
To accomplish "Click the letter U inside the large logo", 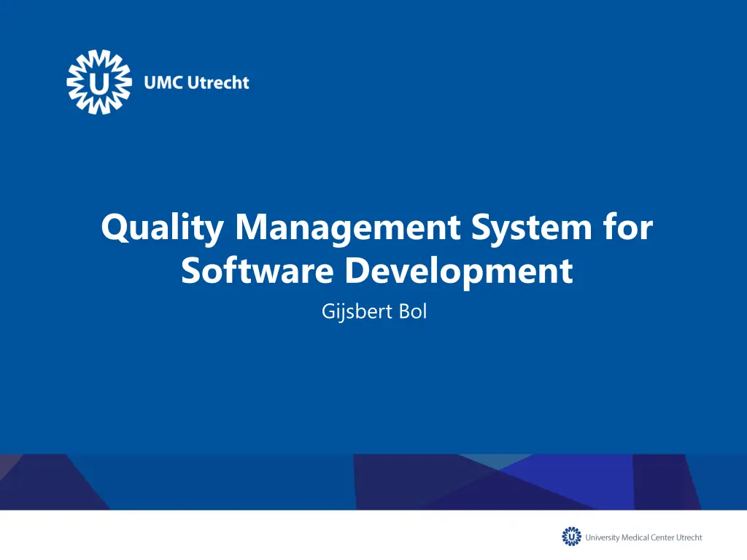I will click(99, 82).
